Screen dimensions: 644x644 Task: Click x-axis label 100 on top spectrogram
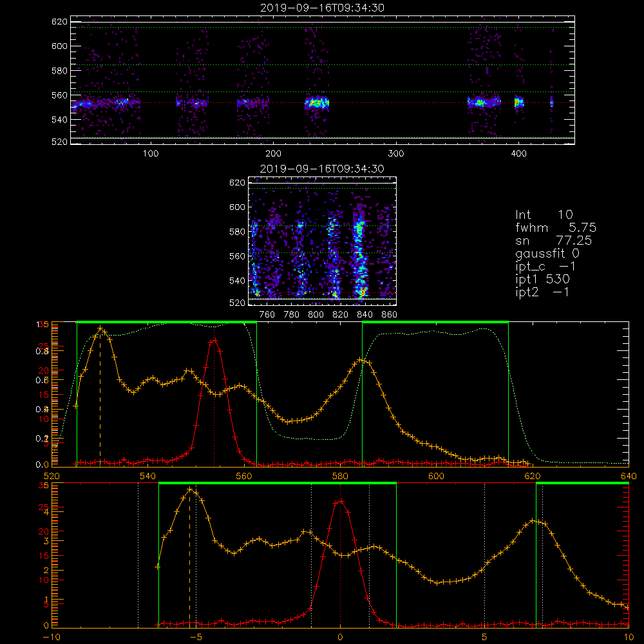151,154
